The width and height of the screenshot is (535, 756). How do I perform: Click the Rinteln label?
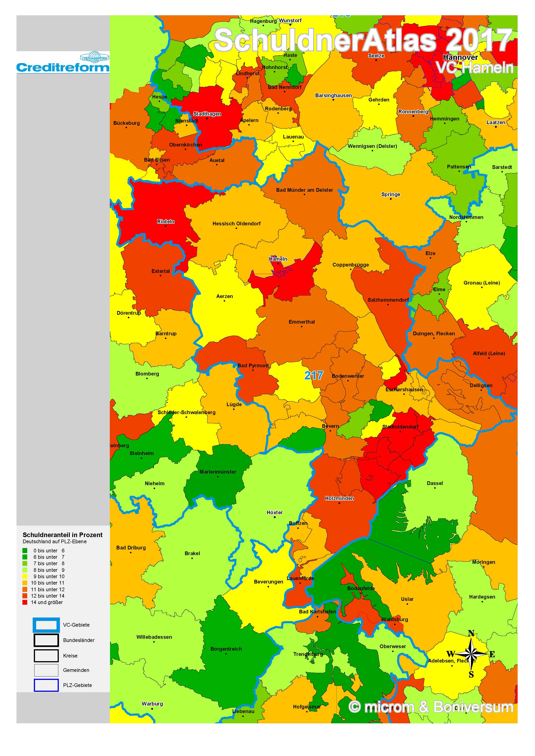click(166, 222)
